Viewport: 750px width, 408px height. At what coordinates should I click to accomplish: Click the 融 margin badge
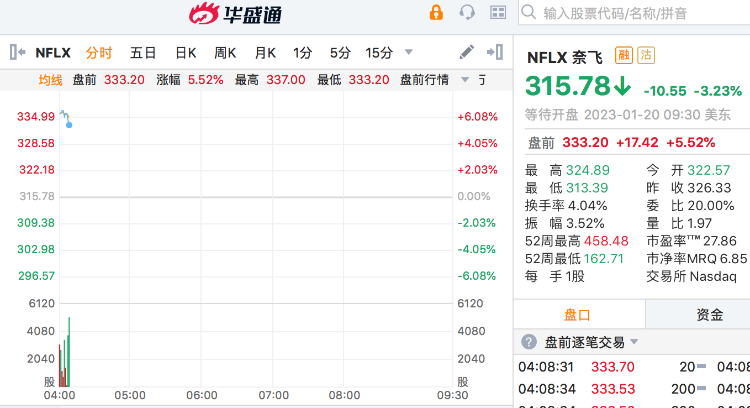pos(624,55)
